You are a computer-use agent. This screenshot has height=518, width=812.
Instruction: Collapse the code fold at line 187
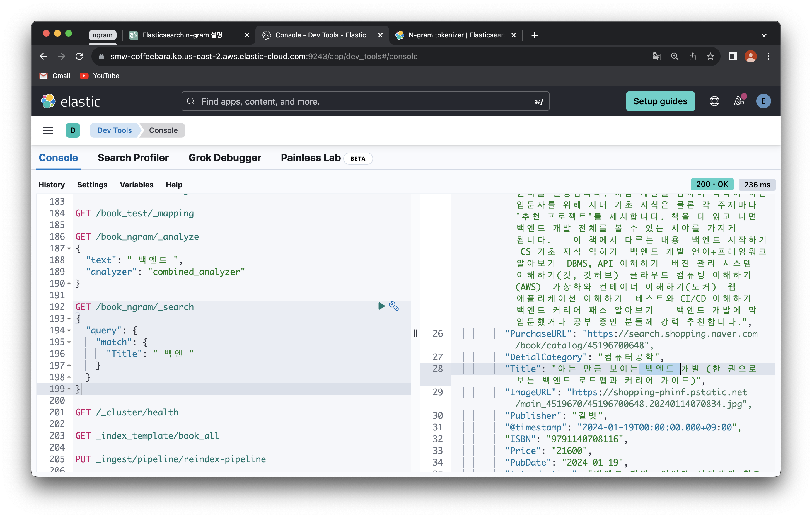point(69,249)
